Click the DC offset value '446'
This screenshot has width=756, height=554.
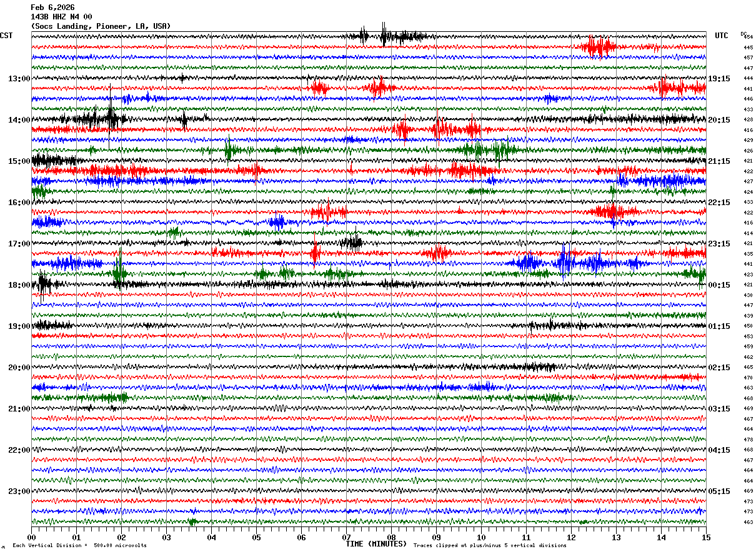coord(748,99)
